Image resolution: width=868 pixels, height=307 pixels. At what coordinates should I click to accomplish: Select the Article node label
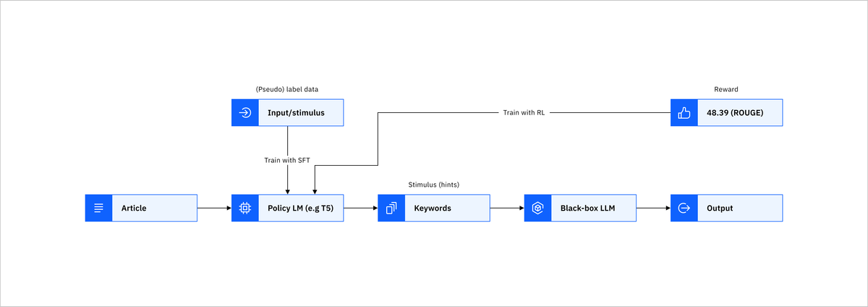click(134, 208)
